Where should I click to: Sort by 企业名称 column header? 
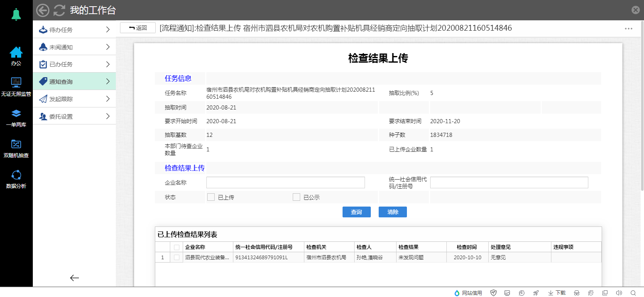208,247
